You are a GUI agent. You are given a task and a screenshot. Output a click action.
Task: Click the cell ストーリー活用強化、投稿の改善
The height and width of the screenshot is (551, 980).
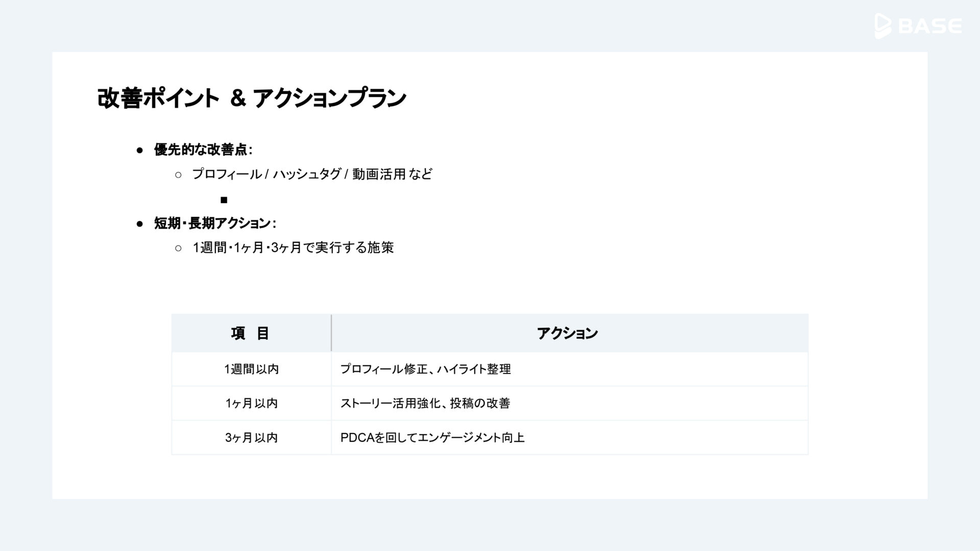tap(570, 403)
